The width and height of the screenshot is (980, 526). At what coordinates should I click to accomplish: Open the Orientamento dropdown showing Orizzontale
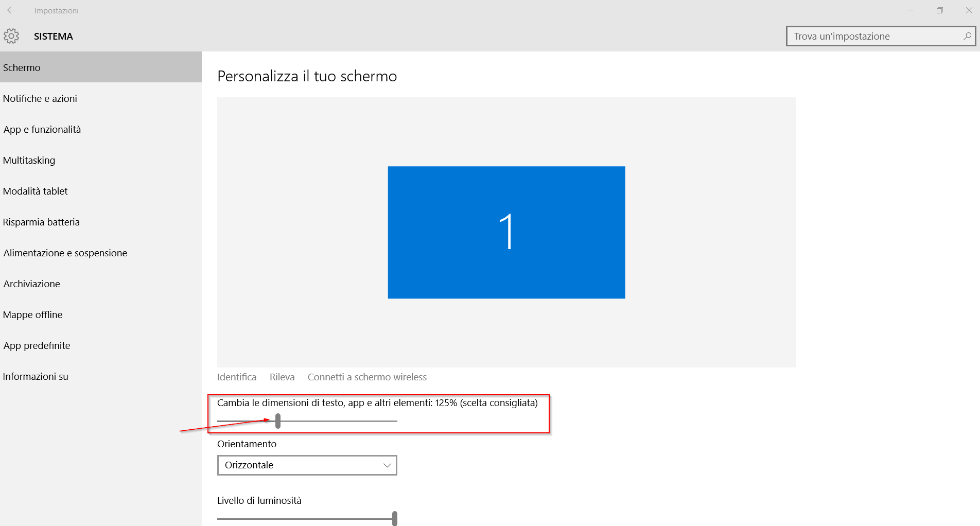click(307, 465)
